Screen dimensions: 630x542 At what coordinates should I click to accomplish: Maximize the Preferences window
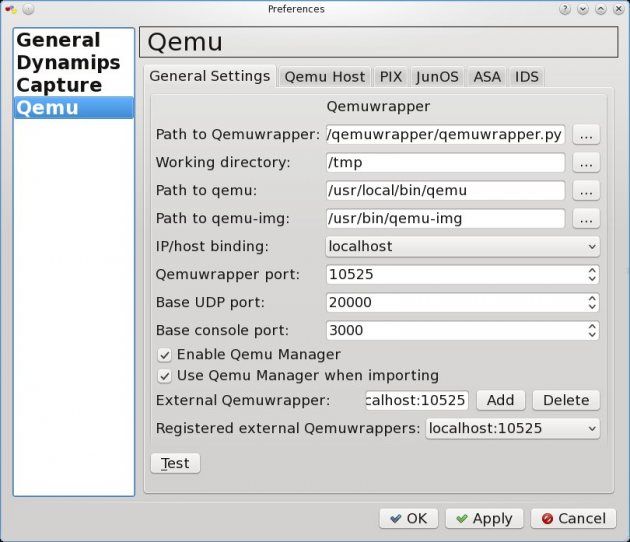pos(601,9)
